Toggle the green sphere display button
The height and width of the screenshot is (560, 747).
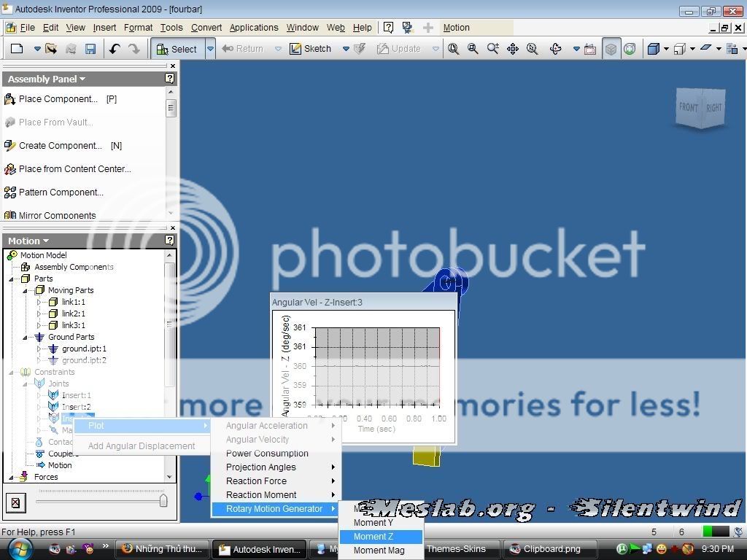pos(630,49)
